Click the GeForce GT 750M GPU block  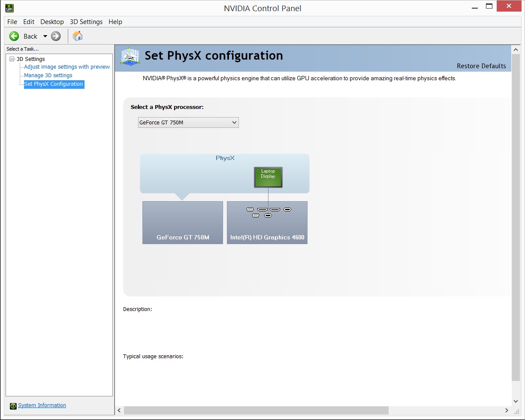click(183, 223)
